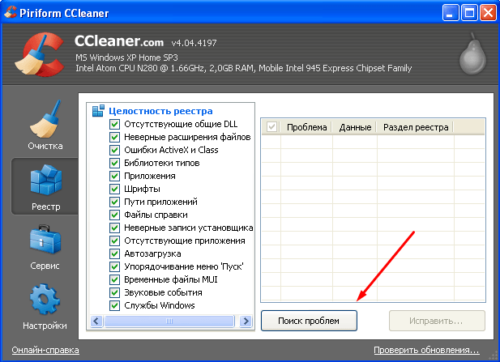Toggle Пути приложений checkbox
500x362 pixels.
[115, 202]
